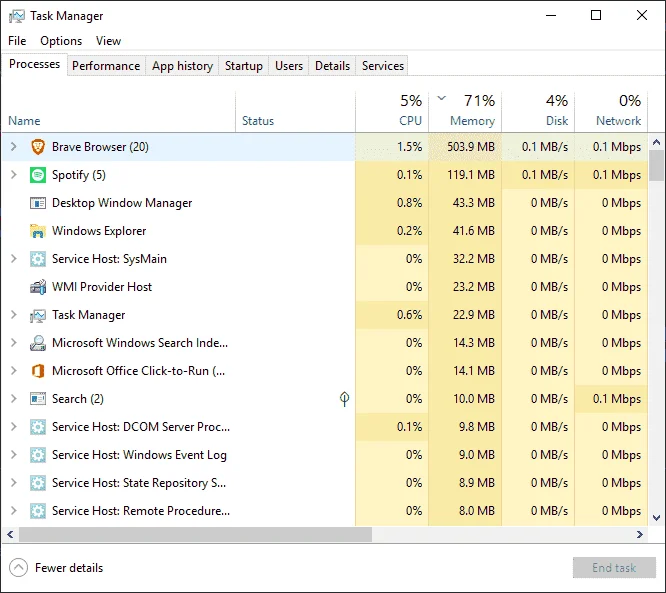
Task: Open the View menu
Action: coord(108,41)
